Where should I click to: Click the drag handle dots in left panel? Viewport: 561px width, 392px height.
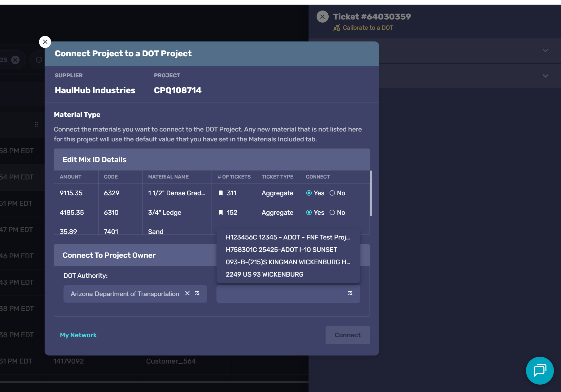(x=36, y=124)
